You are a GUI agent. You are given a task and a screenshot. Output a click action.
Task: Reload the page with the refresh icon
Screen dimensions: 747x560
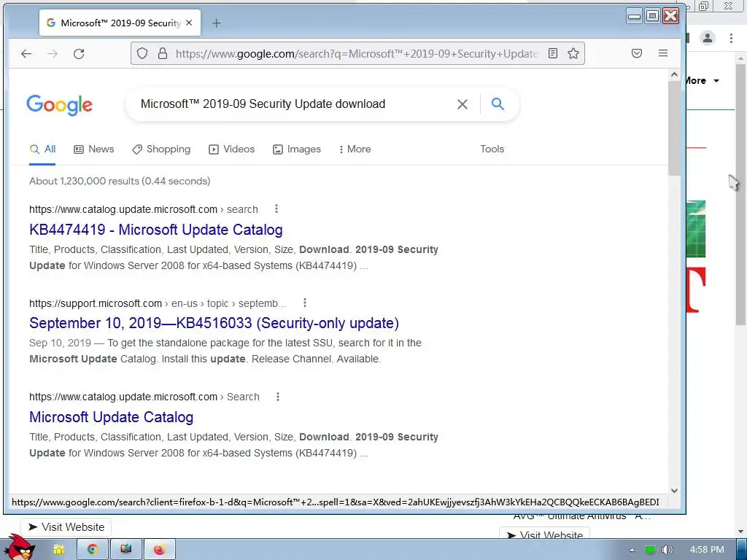pos(79,53)
